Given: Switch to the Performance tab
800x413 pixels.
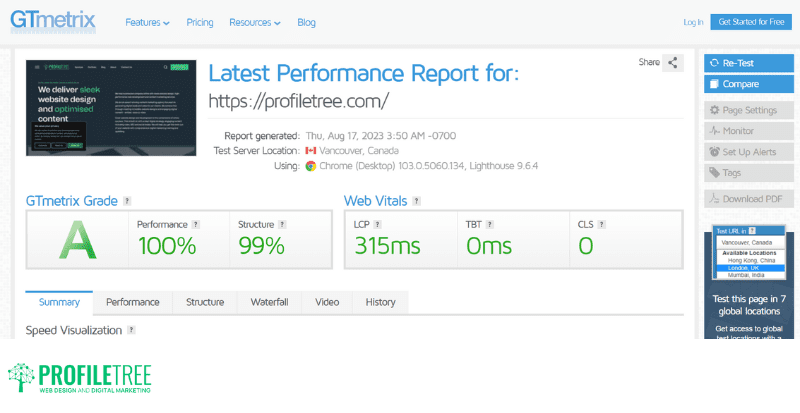Looking at the screenshot, I should (133, 302).
